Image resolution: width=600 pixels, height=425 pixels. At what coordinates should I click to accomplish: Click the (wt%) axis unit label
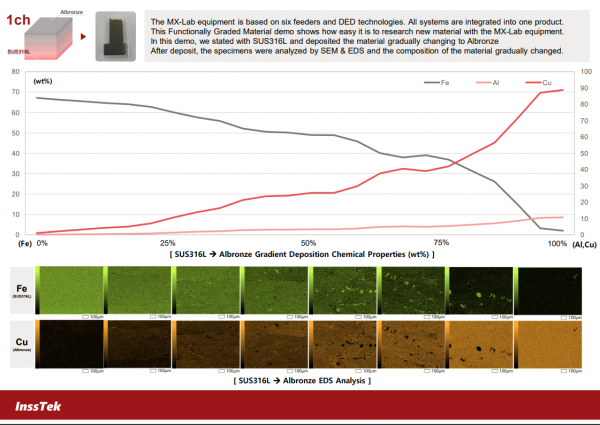pyautogui.click(x=45, y=79)
